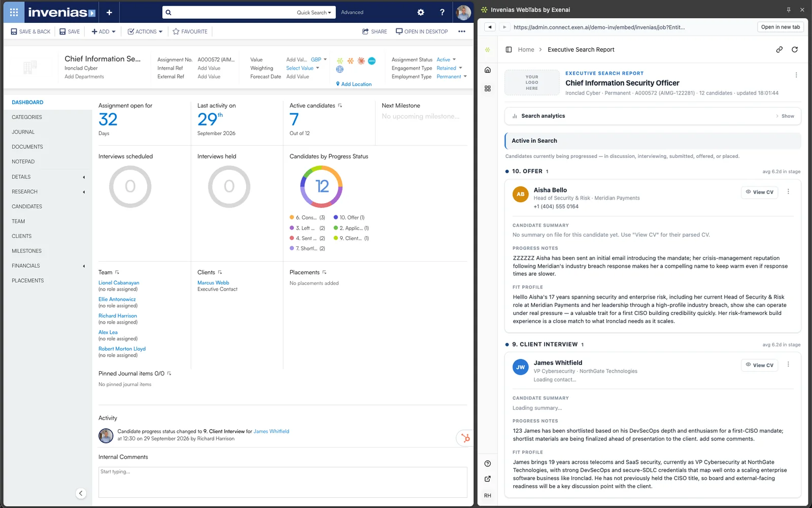Image resolution: width=812 pixels, height=508 pixels.
Task: Pin the WebTabs panel
Action: [x=789, y=10]
